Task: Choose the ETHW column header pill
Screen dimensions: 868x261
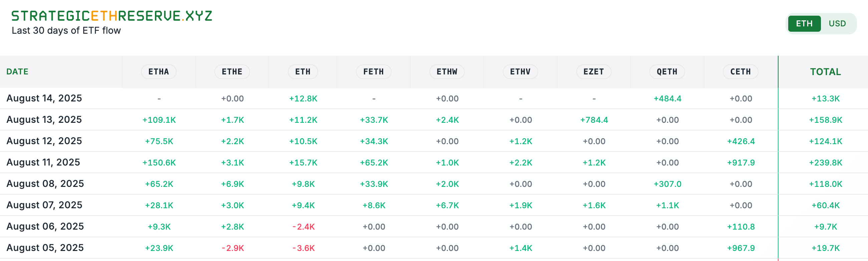Action: click(447, 72)
